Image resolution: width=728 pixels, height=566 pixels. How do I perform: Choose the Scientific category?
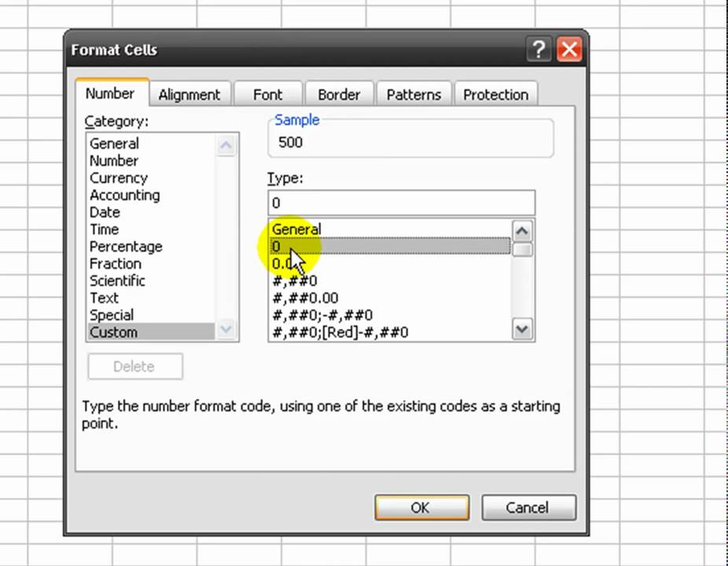pyautogui.click(x=152, y=281)
